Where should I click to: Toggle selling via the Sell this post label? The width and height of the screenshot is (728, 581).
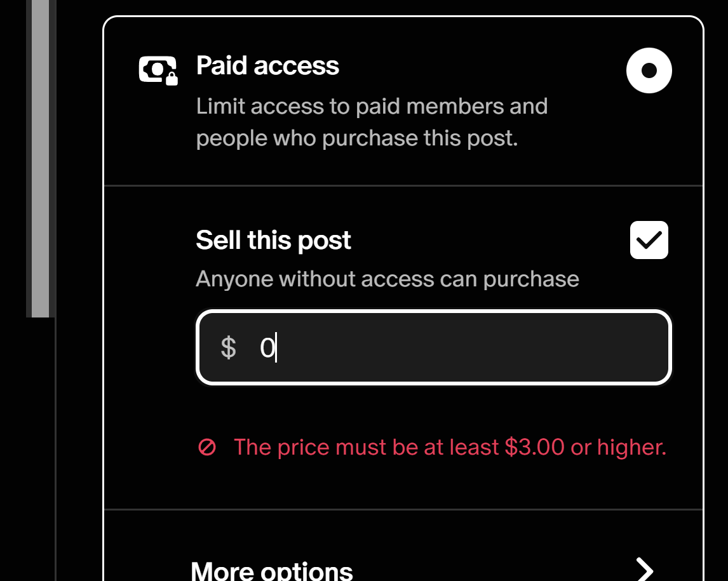273,241
